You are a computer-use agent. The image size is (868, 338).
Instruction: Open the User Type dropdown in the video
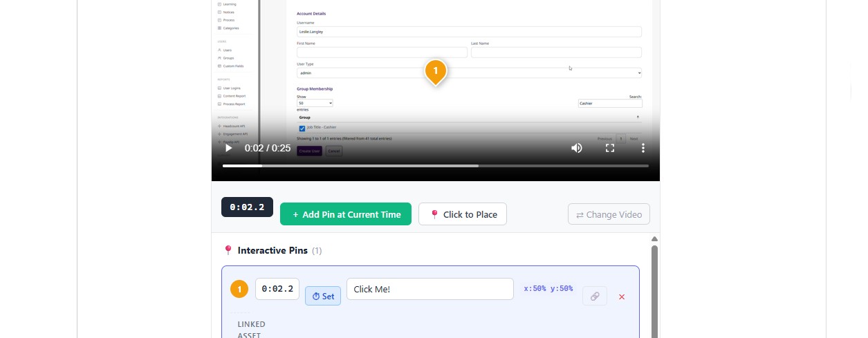[469, 73]
